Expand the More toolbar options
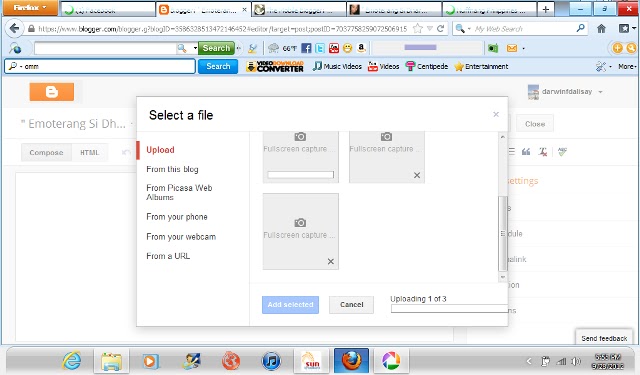The height and width of the screenshot is (375, 640). [627, 66]
